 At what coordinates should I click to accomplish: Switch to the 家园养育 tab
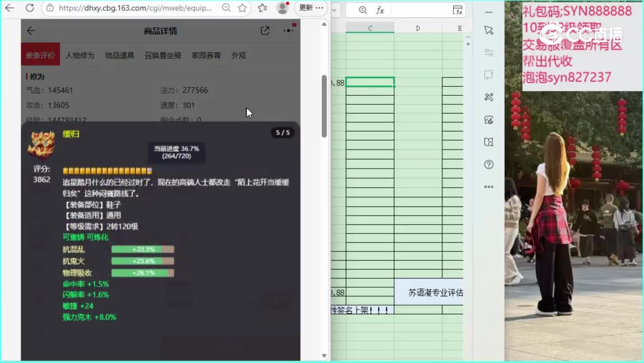206,55
